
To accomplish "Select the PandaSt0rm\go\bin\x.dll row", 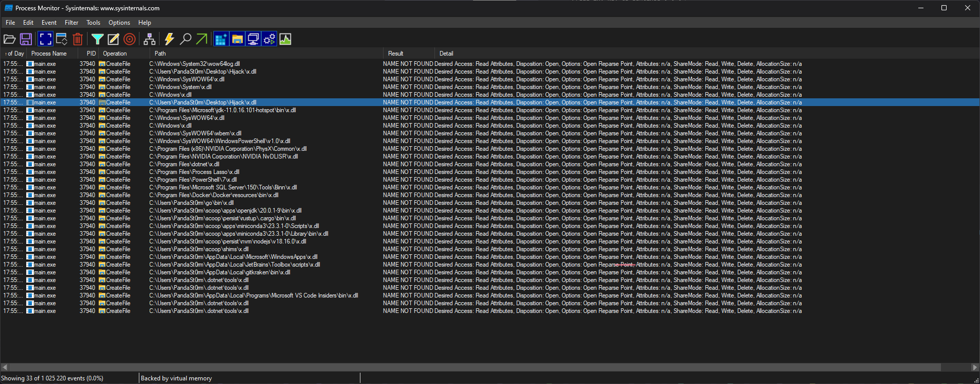I will (489, 203).
